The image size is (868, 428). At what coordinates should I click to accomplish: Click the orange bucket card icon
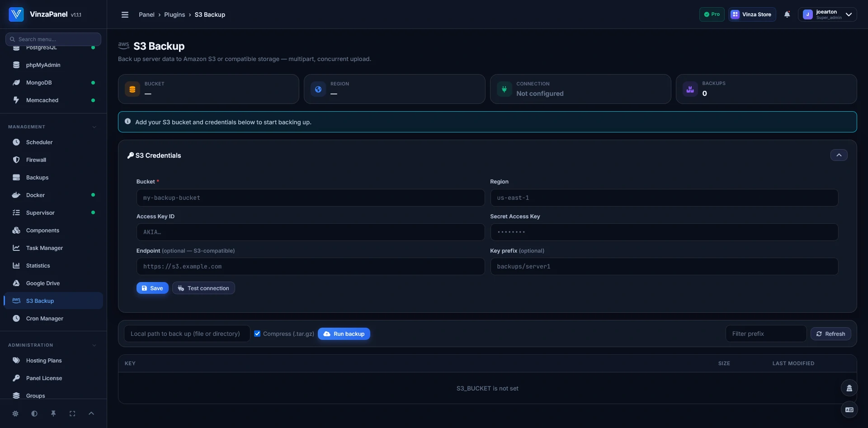[132, 89]
